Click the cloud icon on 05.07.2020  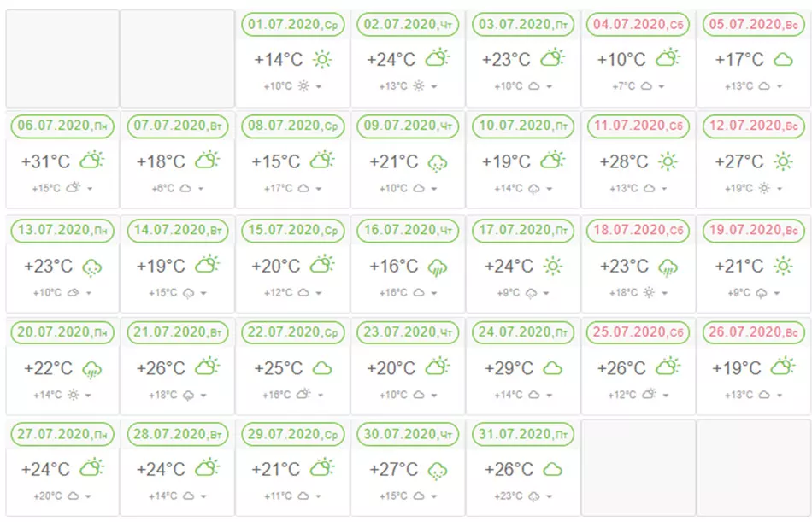pyautogui.click(x=783, y=60)
